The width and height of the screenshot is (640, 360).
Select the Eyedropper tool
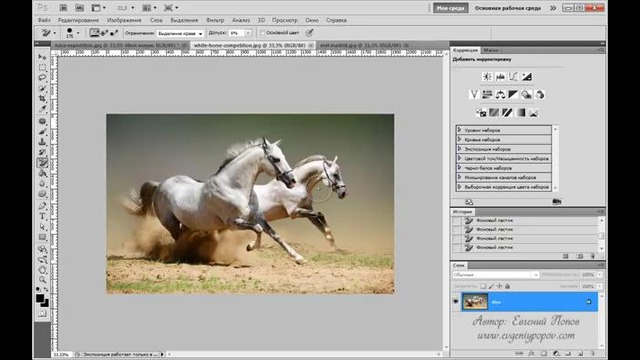tap(42, 109)
